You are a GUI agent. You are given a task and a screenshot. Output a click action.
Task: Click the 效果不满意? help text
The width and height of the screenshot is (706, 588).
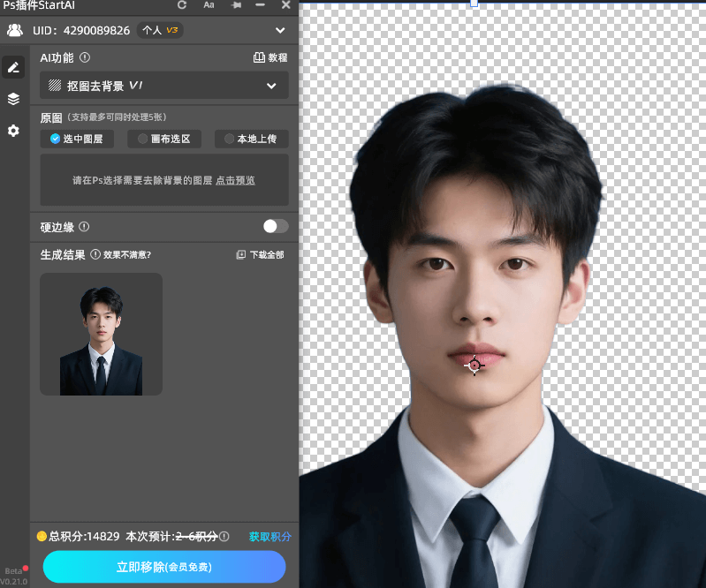tap(127, 255)
